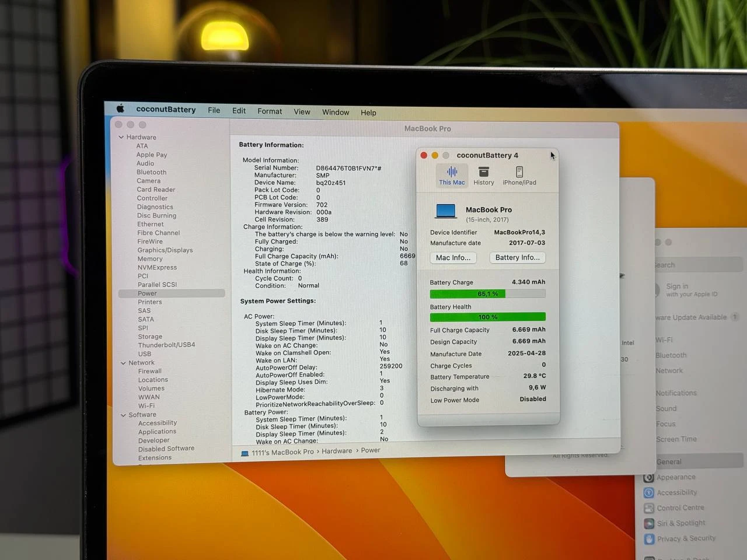Open the Format menu
The width and height of the screenshot is (747, 560).
270,111
